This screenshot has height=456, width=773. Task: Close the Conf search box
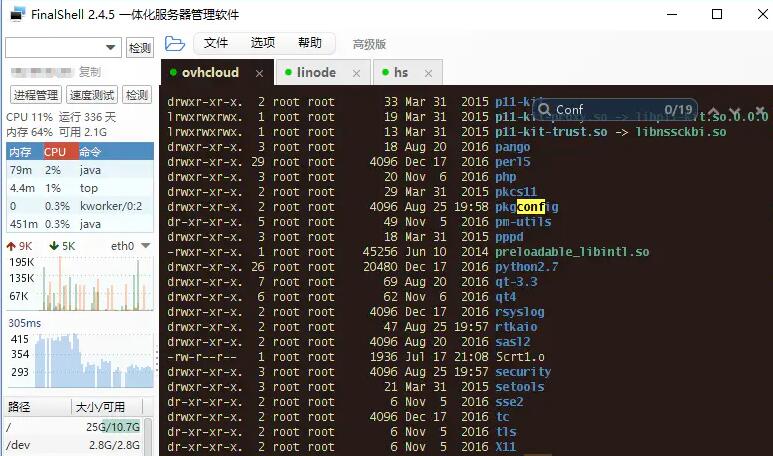click(760, 110)
